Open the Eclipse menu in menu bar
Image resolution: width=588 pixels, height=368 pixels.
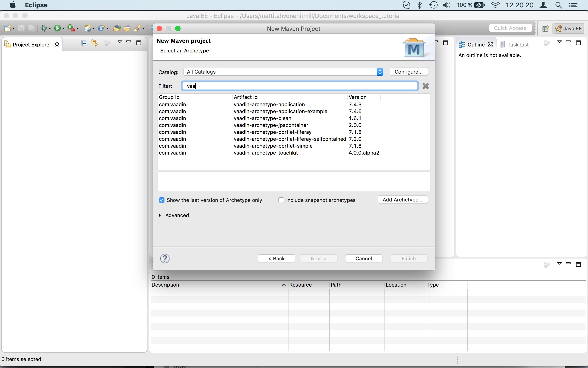(x=36, y=5)
